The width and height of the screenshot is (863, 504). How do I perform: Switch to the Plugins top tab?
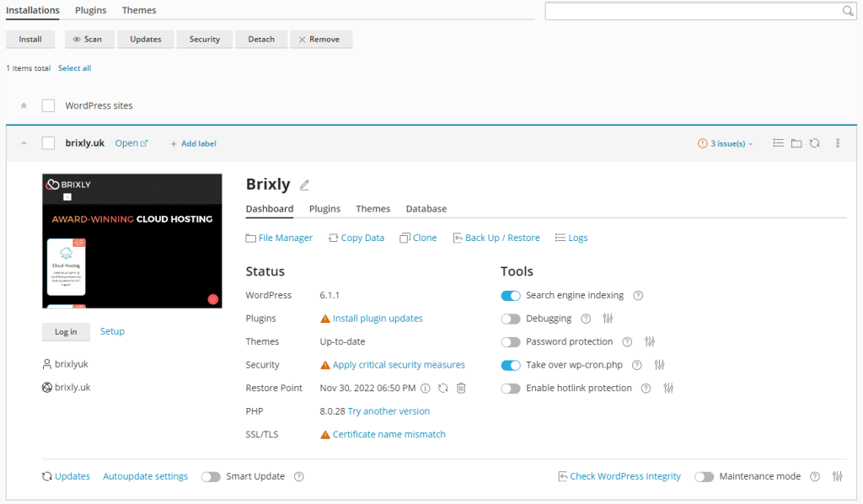[x=91, y=10]
